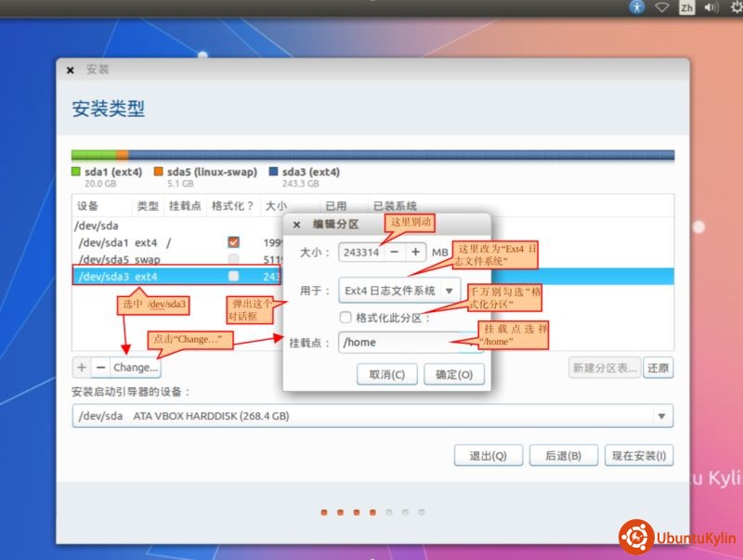Uncheck the format checkbox for /dev/sda1

(x=233, y=242)
